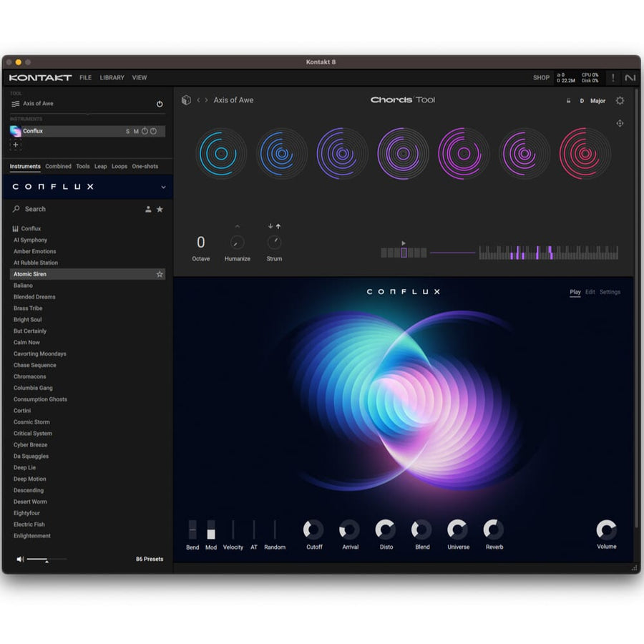The width and height of the screenshot is (644, 644).
Task: Select the AI Symphony preset
Action: coord(30,240)
